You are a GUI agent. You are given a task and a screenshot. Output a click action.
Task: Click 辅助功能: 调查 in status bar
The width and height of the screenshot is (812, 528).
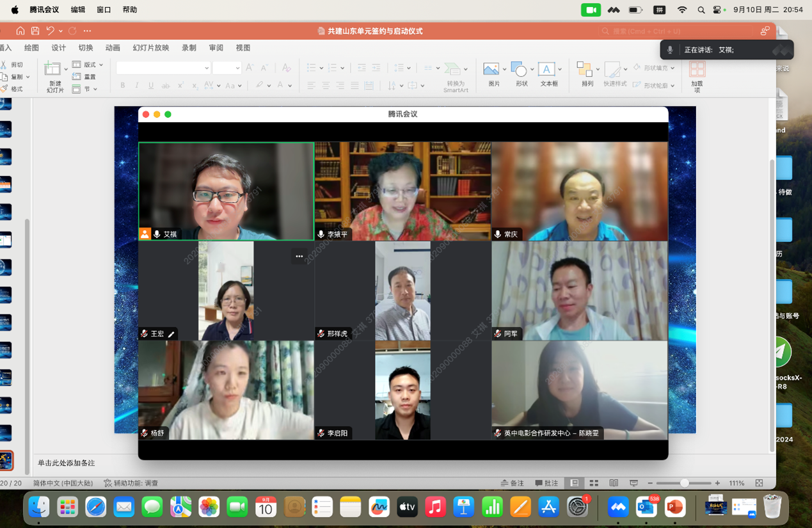(131, 483)
